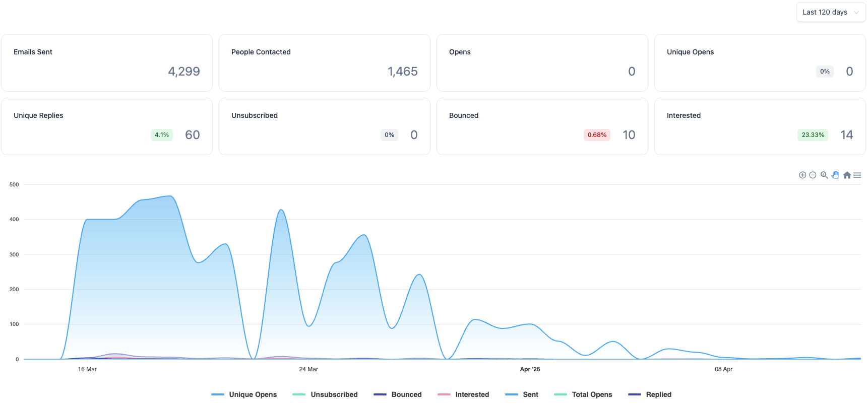Toggle the Replied legend entry

650,394
